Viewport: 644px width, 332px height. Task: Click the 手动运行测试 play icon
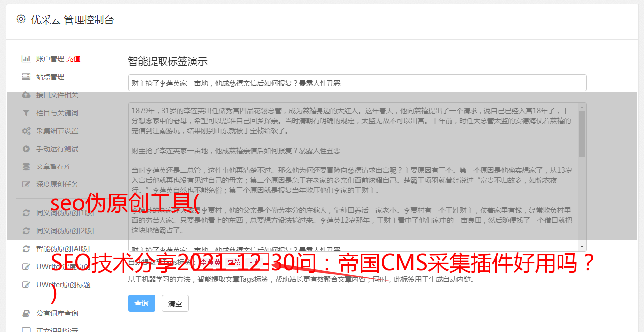click(x=26, y=149)
